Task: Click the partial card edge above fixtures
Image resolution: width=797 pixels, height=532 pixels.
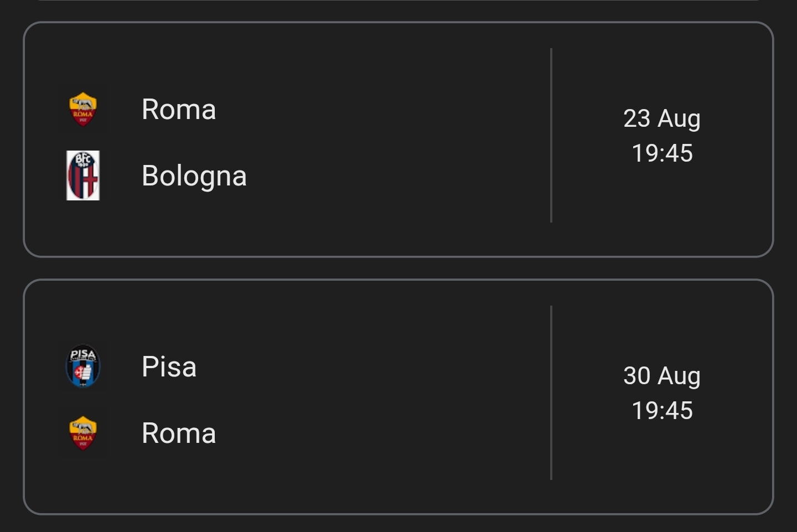Action: coord(398,1)
